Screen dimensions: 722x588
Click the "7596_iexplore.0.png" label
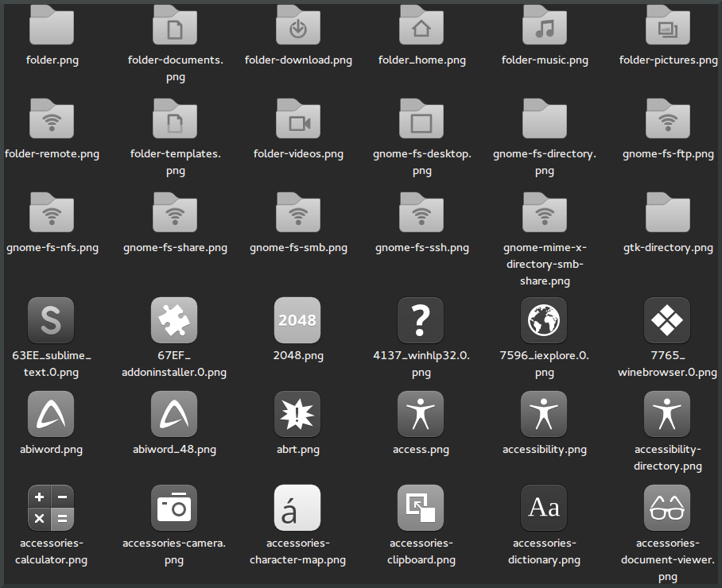(x=544, y=364)
